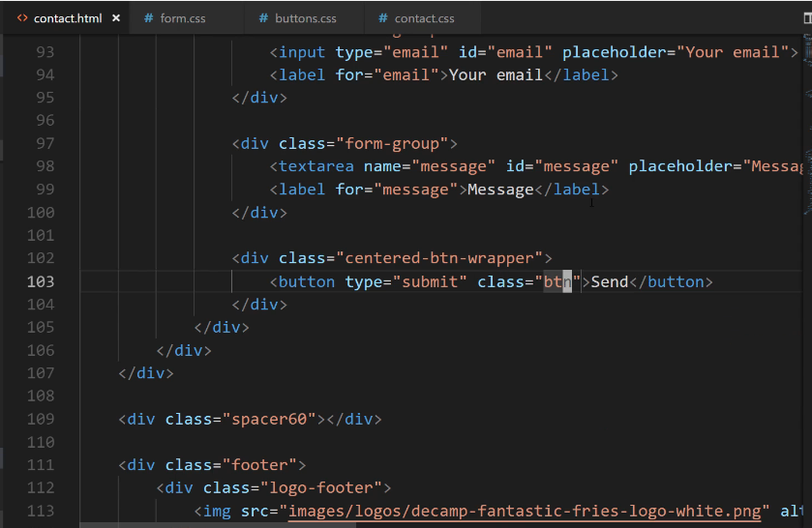Image resolution: width=812 pixels, height=528 pixels.
Task: Click the closing div tag on line 104
Action: click(259, 305)
